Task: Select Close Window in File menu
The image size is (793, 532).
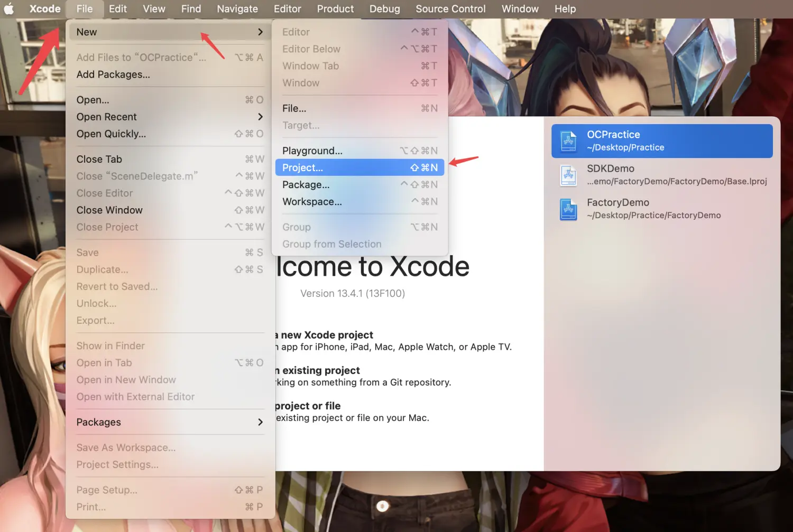Action: click(x=109, y=210)
